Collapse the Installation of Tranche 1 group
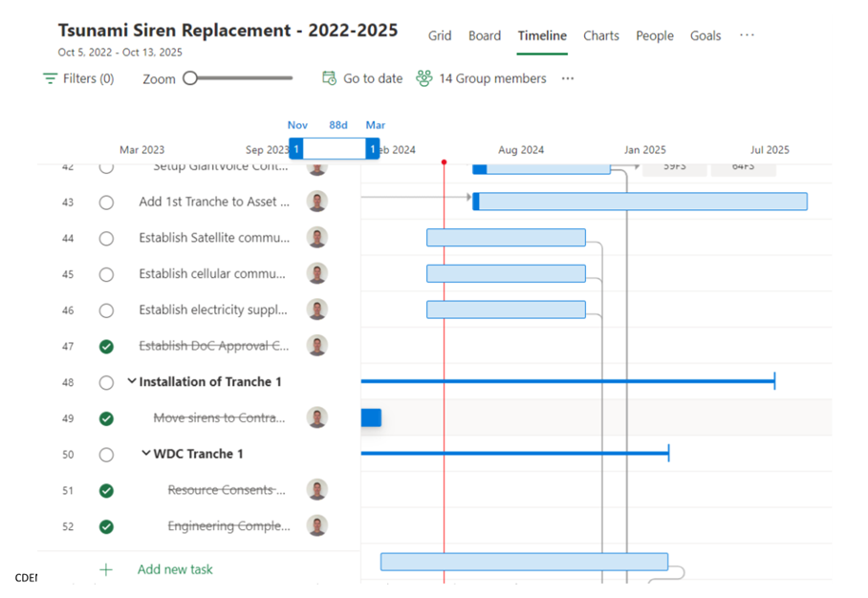 [133, 381]
